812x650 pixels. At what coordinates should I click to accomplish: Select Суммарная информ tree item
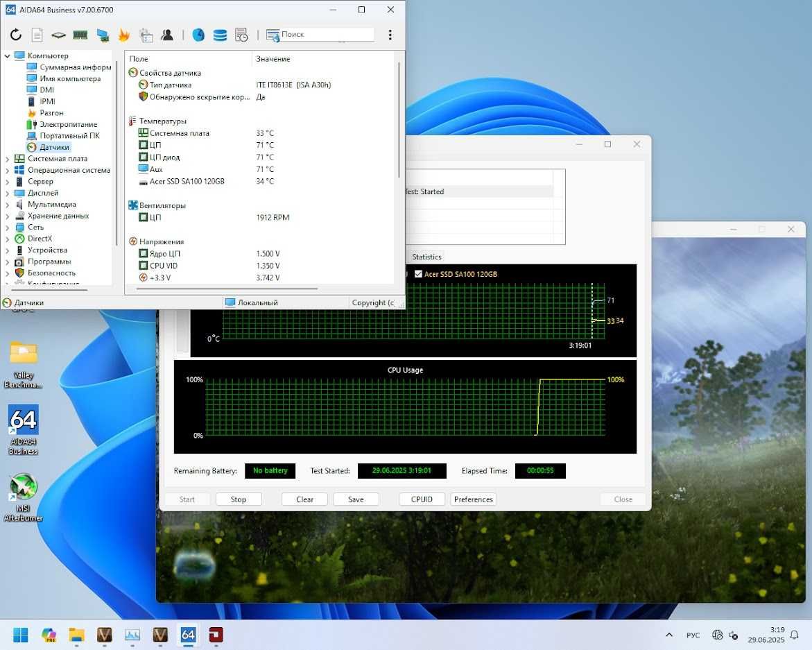click(75, 67)
